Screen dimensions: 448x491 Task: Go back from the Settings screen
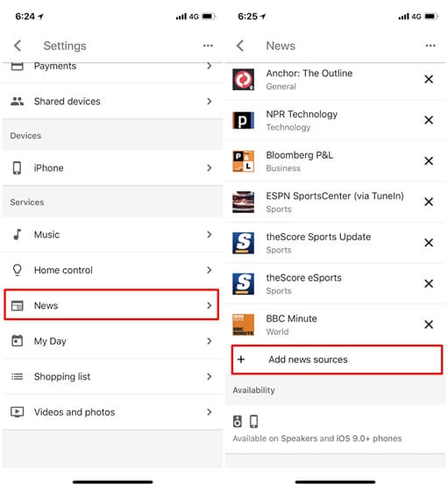pyautogui.click(x=18, y=46)
